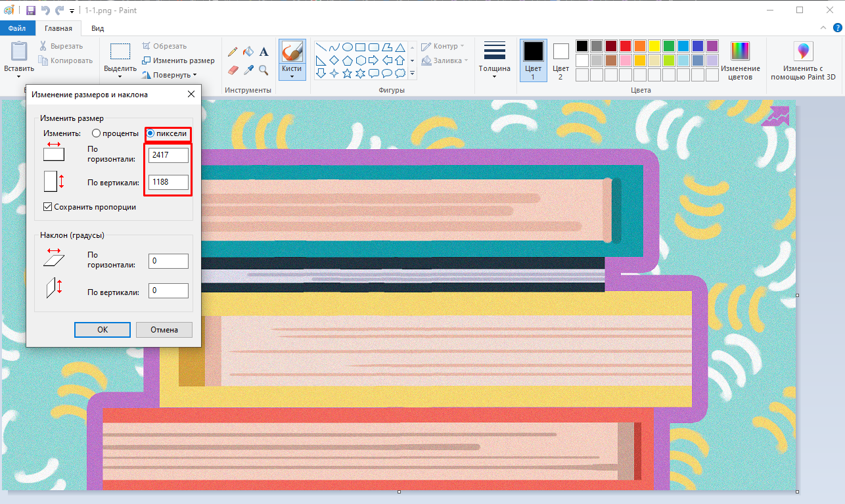This screenshot has height=504, width=845.
Task: Select the Color picker eyedropper tool
Action: [248, 70]
